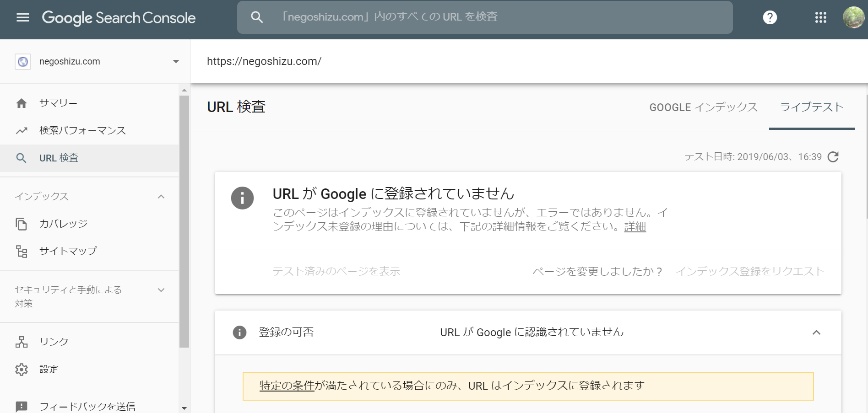868x413 pixels.
Task: Click the 設定 gear icon
Action: point(22,370)
